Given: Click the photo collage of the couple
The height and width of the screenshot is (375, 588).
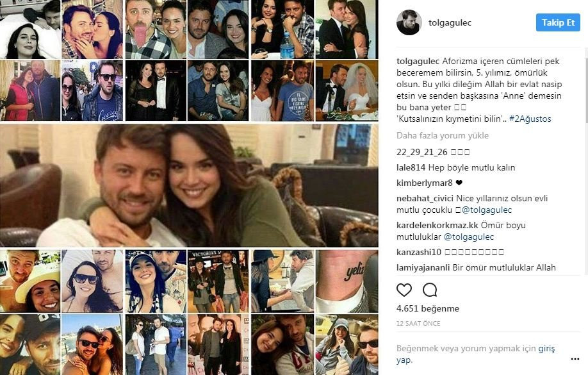Looking at the screenshot, I should [x=192, y=186].
